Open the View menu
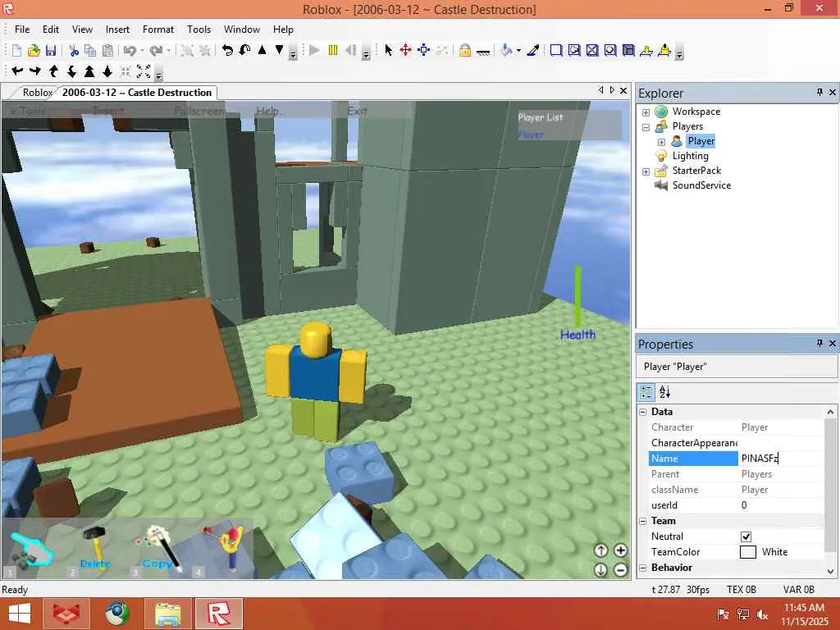This screenshot has width=840, height=630. (x=83, y=30)
